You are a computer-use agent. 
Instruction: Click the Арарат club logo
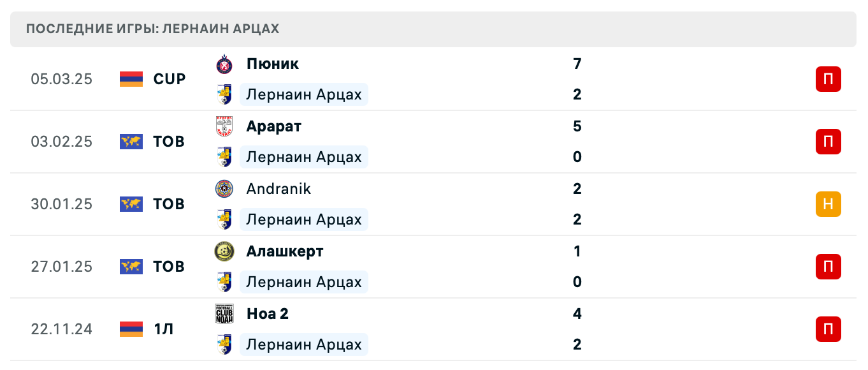click(x=224, y=126)
